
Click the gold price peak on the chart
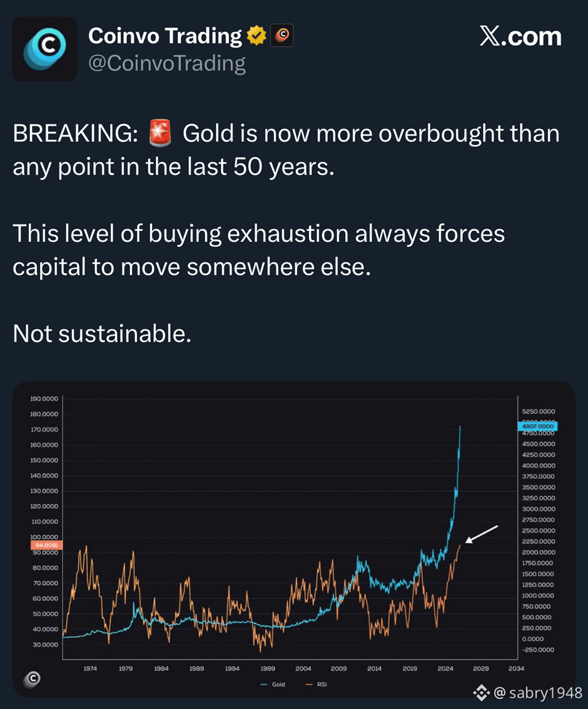point(460,427)
